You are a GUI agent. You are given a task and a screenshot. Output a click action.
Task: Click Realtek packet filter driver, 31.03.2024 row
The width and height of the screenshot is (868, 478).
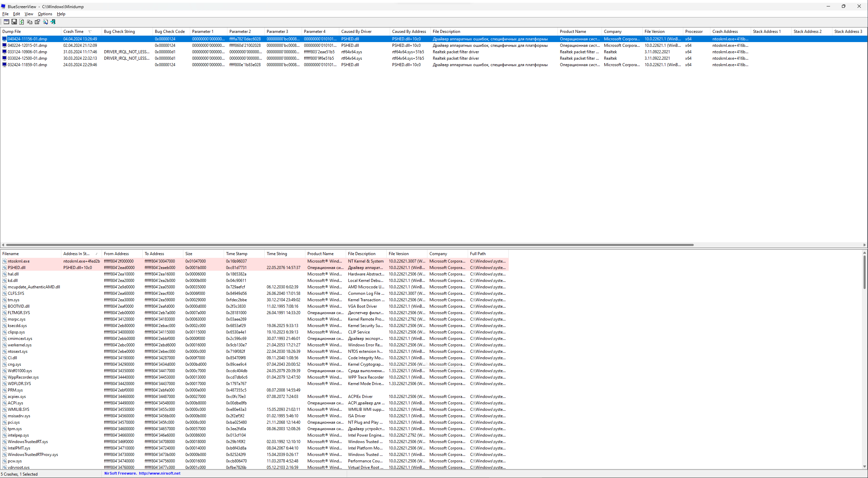456,52
